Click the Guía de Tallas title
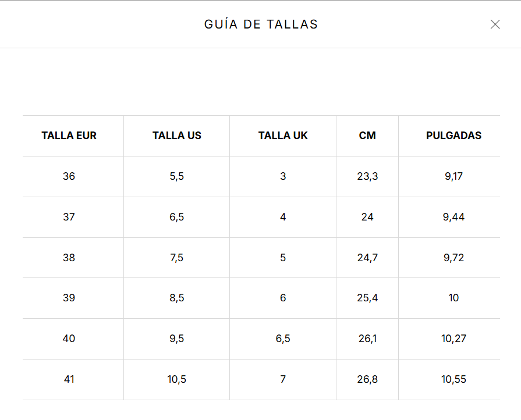Viewport: 521px width, 420px height. pyautogui.click(x=261, y=24)
